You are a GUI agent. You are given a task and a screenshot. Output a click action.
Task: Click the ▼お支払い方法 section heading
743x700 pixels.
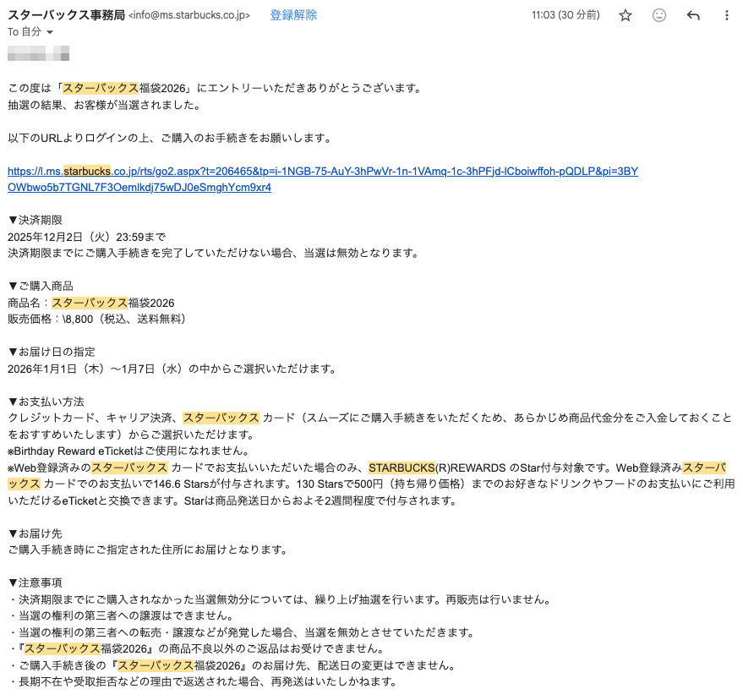(x=46, y=401)
